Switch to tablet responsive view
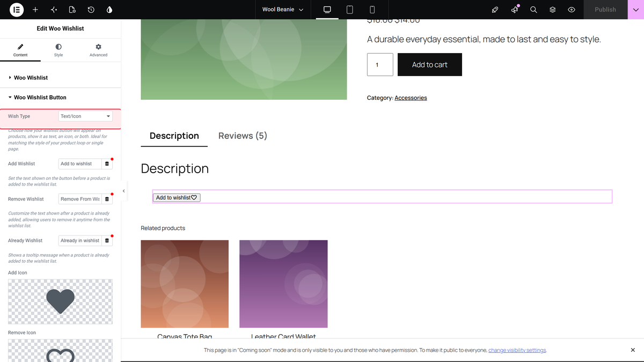The width and height of the screenshot is (644, 362). click(x=349, y=10)
